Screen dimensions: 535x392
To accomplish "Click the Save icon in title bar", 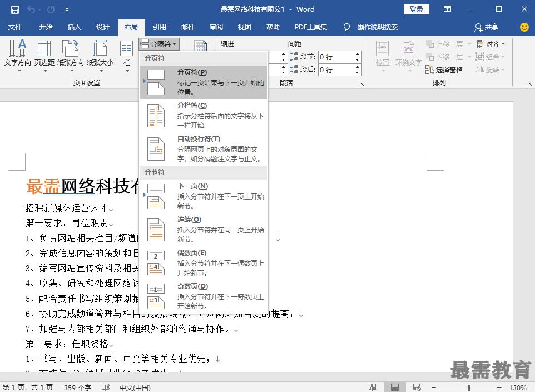I will [x=14, y=9].
